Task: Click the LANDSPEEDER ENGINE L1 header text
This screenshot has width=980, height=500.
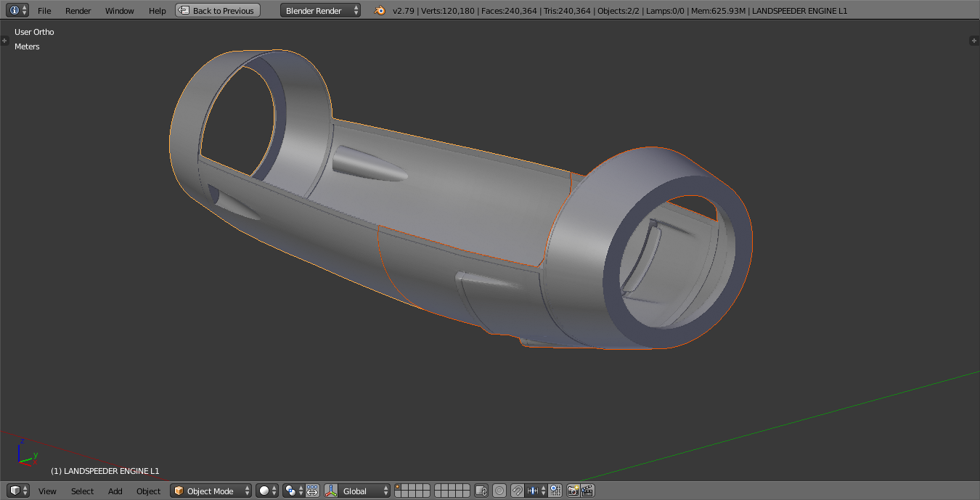Action: pyautogui.click(x=799, y=11)
